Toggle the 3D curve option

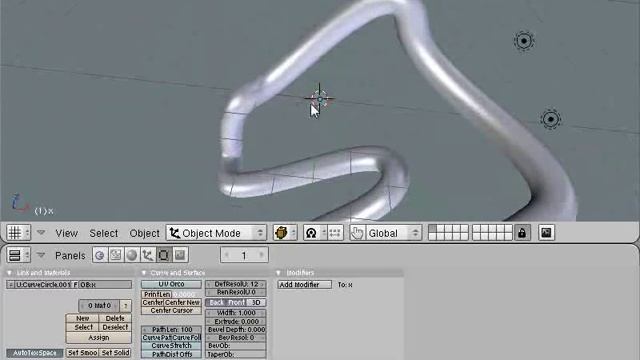(x=256, y=302)
